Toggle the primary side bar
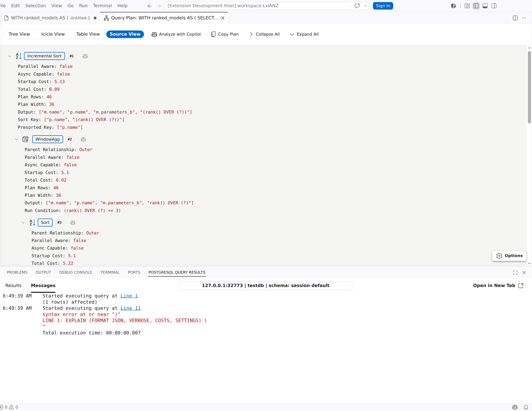 click(476, 6)
